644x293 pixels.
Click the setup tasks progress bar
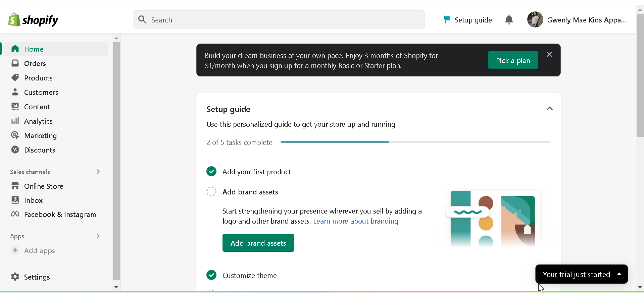pos(415,142)
